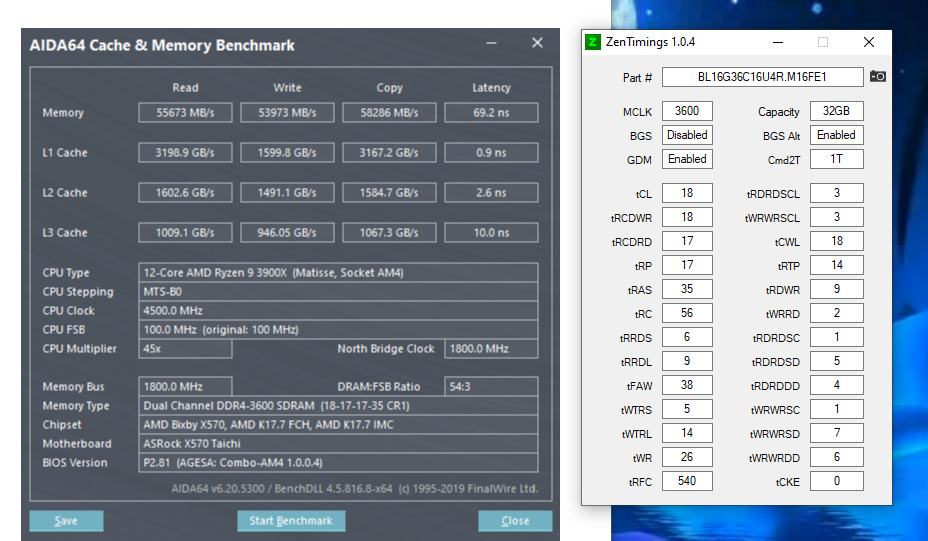
Task: Select the tRTP value 14
Action: coord(836,265)
